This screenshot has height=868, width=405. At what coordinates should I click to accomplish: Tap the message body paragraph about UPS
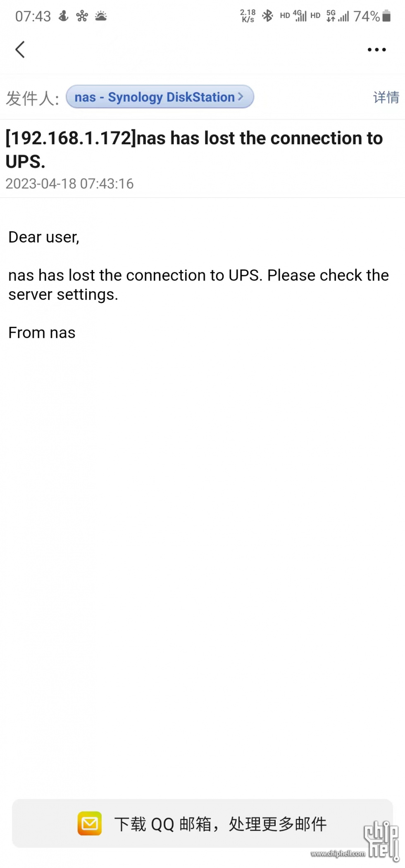(198, 285)
